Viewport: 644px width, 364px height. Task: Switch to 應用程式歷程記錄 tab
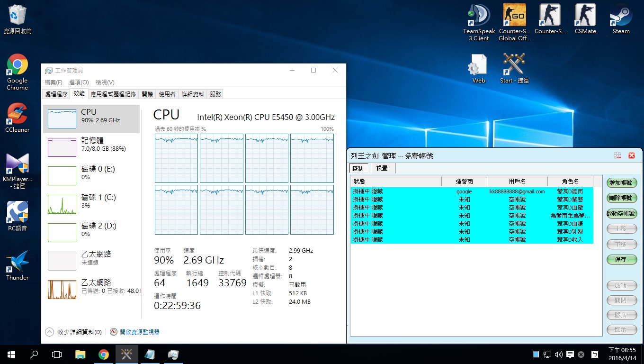[x=113, y=94]
